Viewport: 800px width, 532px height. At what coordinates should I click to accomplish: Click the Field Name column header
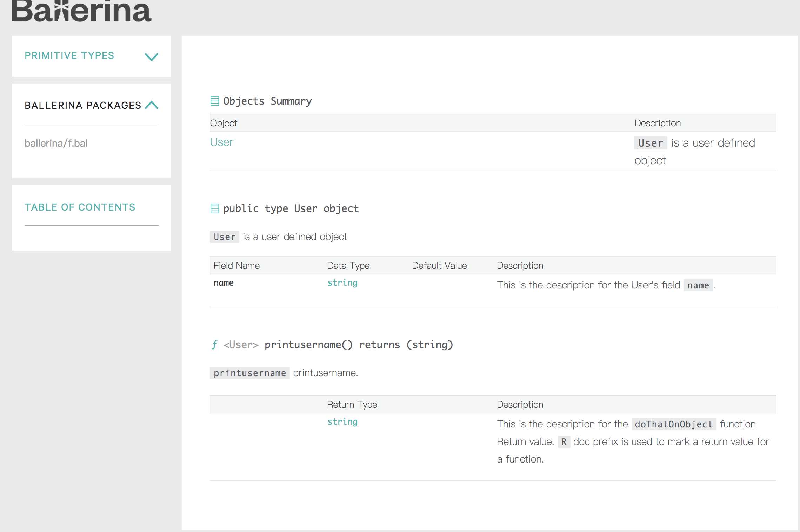point(236,266)
